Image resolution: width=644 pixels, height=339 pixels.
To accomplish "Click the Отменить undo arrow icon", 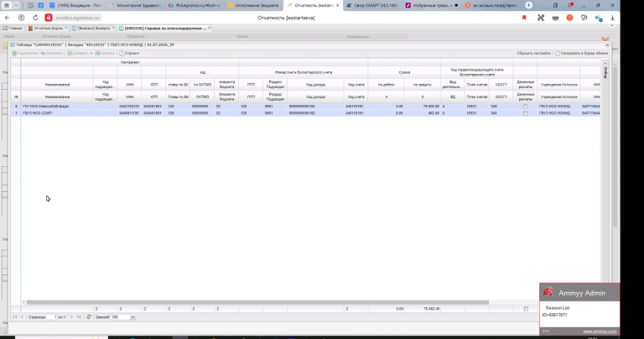I will 43,54.
